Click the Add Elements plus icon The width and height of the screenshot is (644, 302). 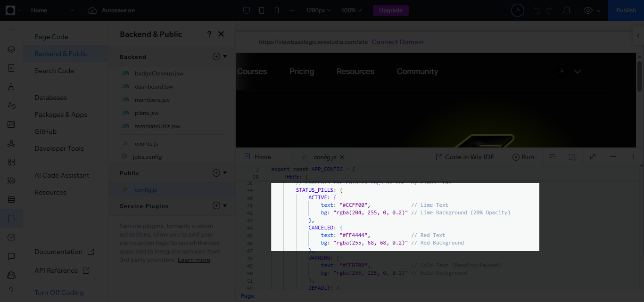[11, 30]
